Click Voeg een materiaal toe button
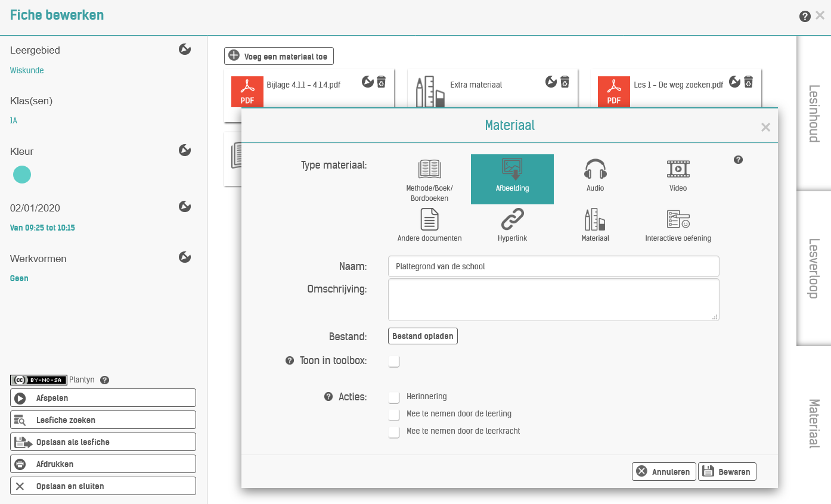The width and height of the screenshot is (831, 504). point(279,56)
